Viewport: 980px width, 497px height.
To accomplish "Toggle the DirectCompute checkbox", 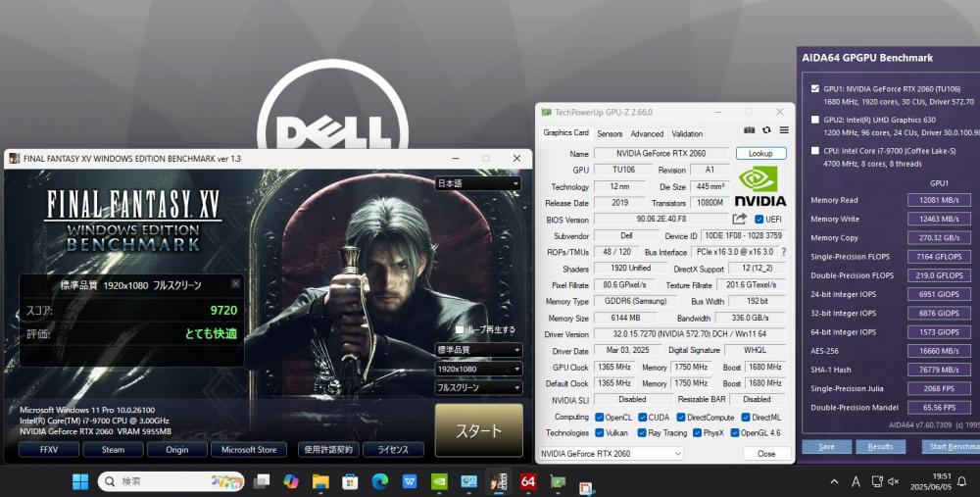I will click(681, 417).
